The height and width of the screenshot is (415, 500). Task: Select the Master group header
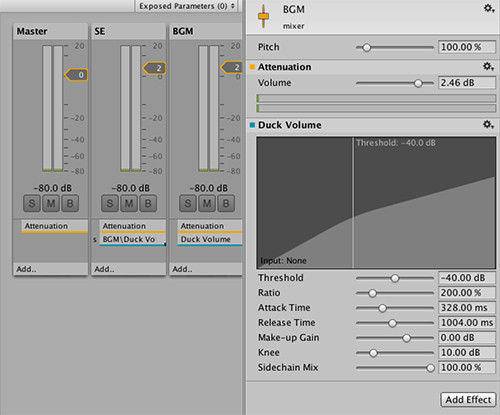click(x=50, y=31)
